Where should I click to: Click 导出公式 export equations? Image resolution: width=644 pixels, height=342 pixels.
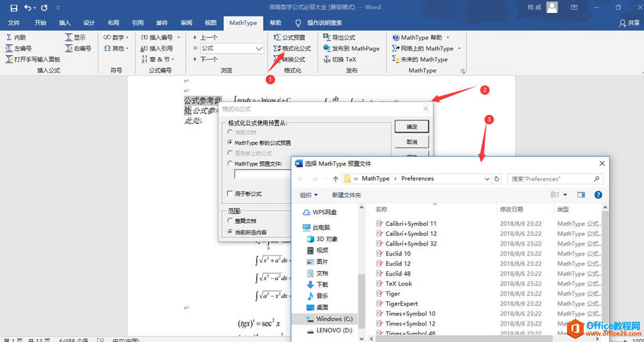339,37
